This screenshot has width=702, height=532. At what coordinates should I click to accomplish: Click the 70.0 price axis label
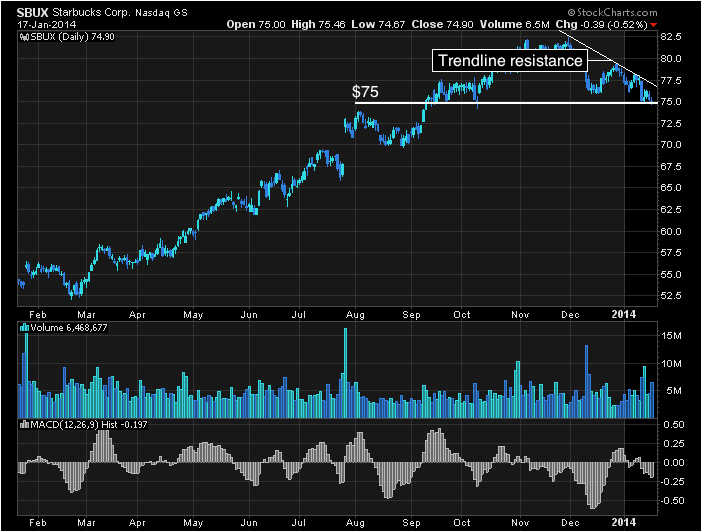(671, 145)
